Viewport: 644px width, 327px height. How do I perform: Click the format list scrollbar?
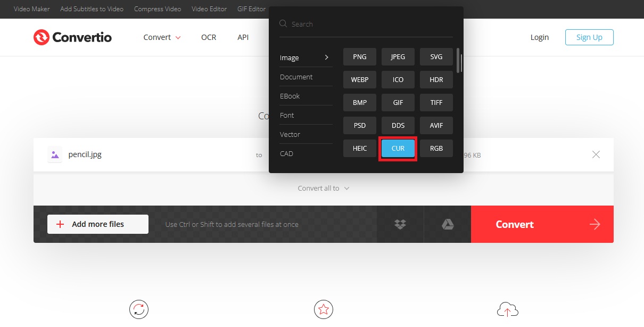pyautogui.click(x=458, y=61)
